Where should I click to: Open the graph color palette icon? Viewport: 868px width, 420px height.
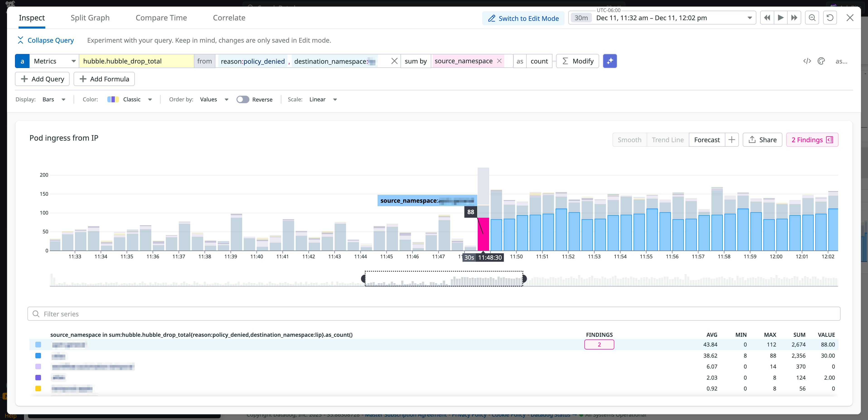point(822,61)
